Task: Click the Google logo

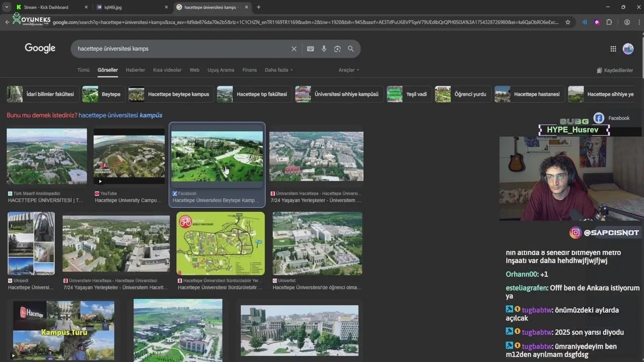Action: click(40, 48)
